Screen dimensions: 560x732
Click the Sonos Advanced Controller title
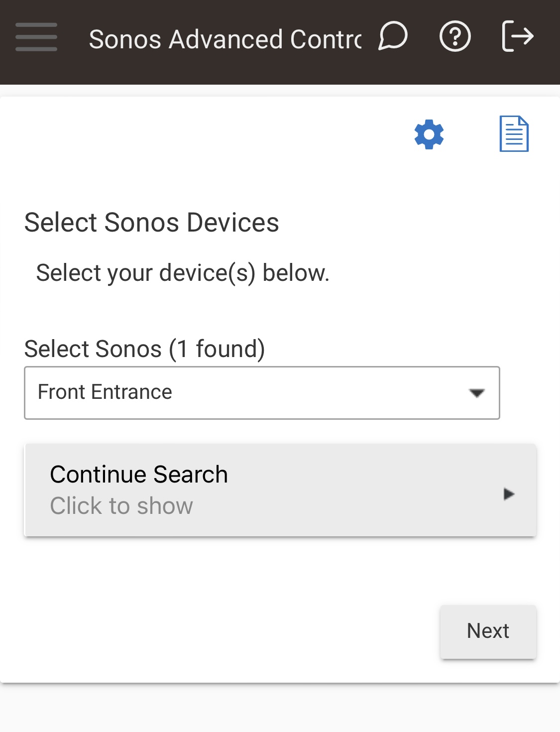coord(225,39)
